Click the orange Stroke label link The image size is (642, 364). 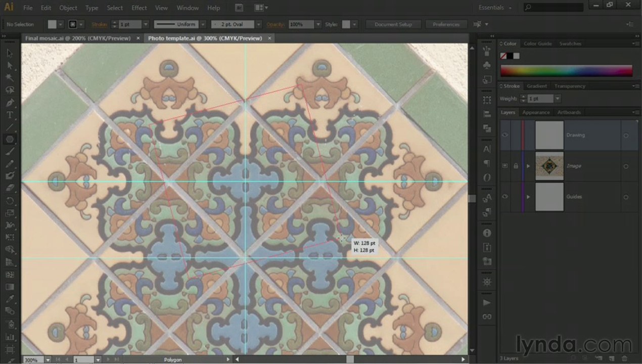[100, 24]
